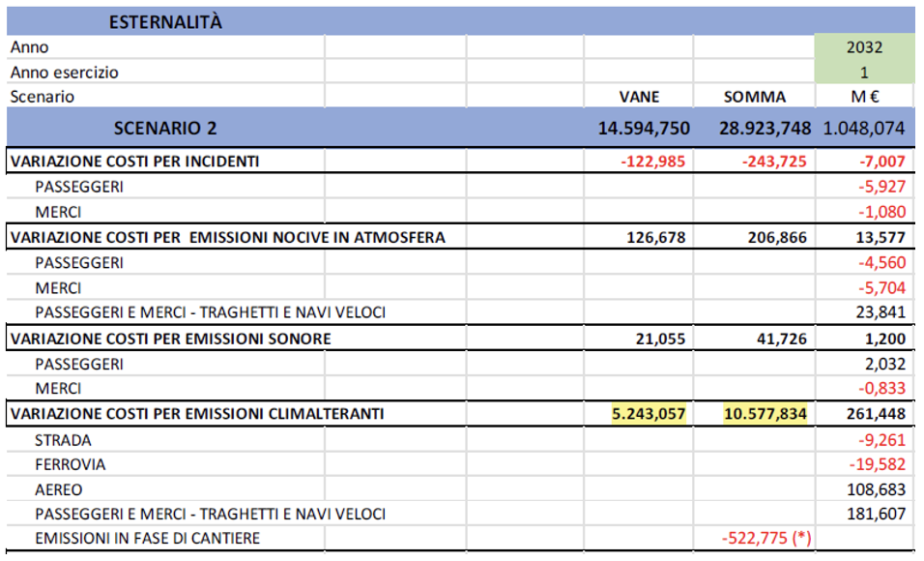The image size is (924, 561).
Task: Click 'EMISSIONI IN FASE DI CANTIERE' label
Action: point(147,538)
